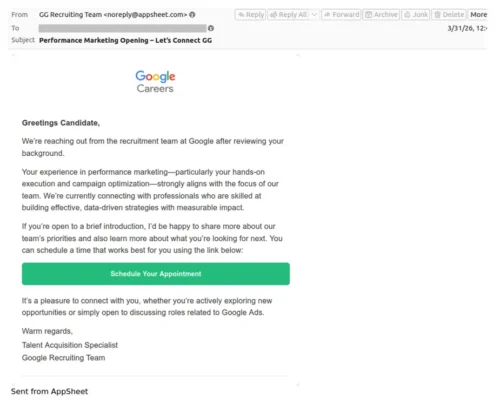Mark this message as Junk
Image resolution: width=500 pixels, height=402 pixels.
416,15
